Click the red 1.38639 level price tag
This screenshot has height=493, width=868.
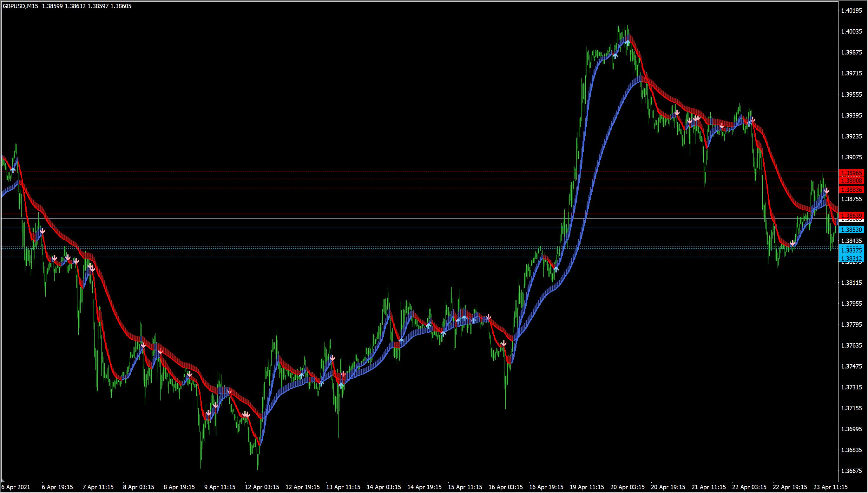pyautogui.click(x=852, y=216)
